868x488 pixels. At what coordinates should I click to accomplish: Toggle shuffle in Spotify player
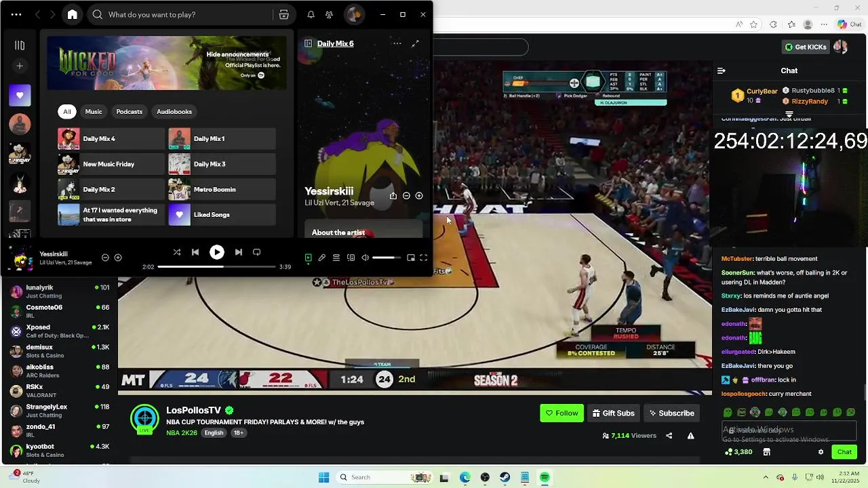[x=177, y=252]
